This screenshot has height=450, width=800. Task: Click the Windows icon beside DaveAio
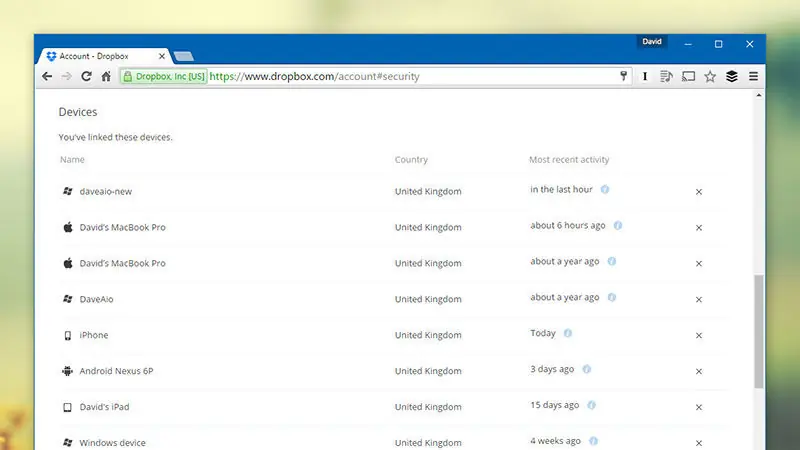[67, 299]
